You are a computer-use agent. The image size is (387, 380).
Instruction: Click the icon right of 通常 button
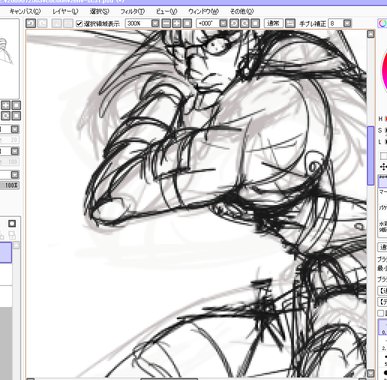[x=290, y=23]
